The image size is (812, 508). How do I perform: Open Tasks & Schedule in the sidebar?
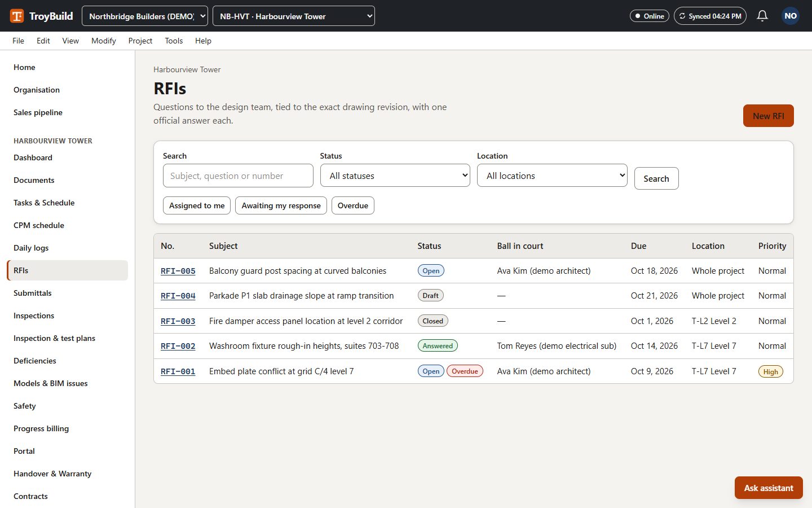coord(68,203)
